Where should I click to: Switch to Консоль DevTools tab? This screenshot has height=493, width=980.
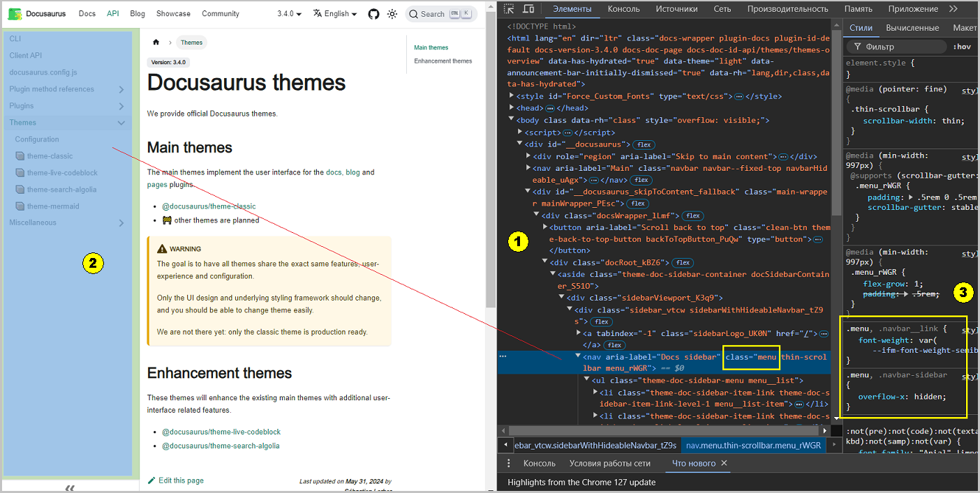[623, 9]
